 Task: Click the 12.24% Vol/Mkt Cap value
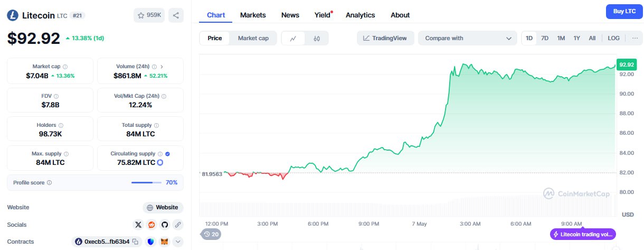[x=140, y=105]
